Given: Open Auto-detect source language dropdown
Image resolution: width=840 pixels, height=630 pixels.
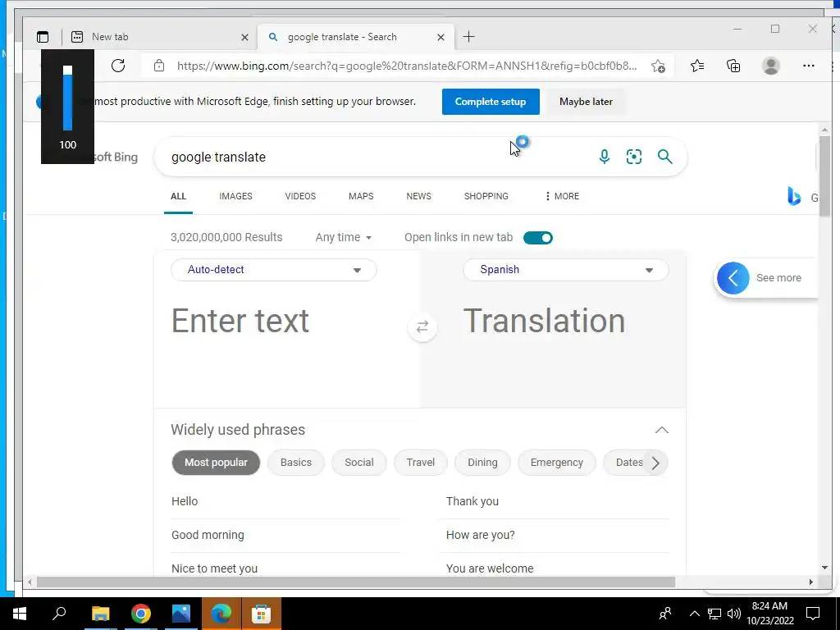Looking at the screenshot, I should 274,269.
